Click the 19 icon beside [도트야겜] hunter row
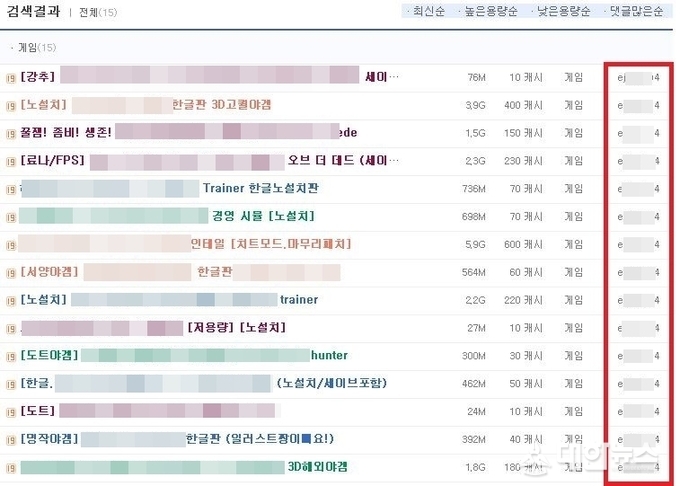Image resolution: width=680 pixels, height=486 pixels. click(11, 357)
